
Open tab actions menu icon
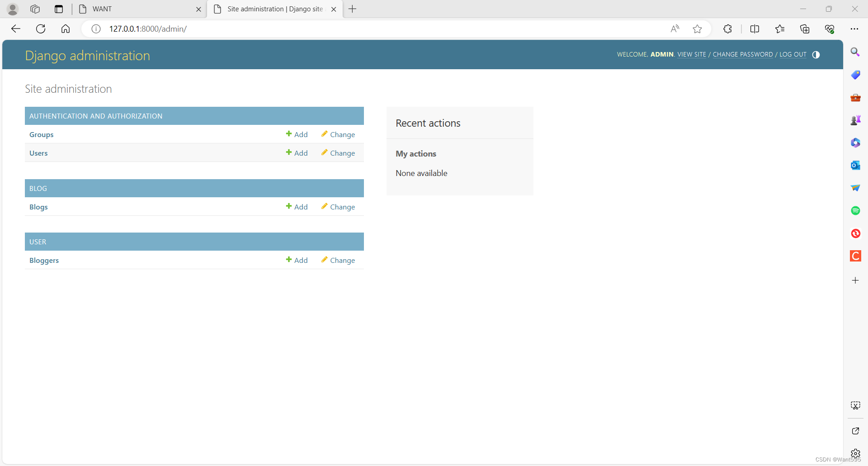point(59,9)
